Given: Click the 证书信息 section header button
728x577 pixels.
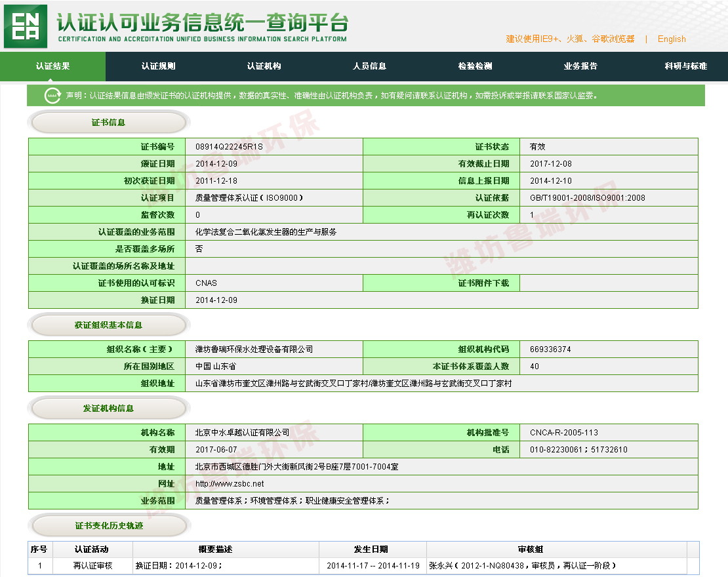Looking at the screenshot, I should pos(109,123).
